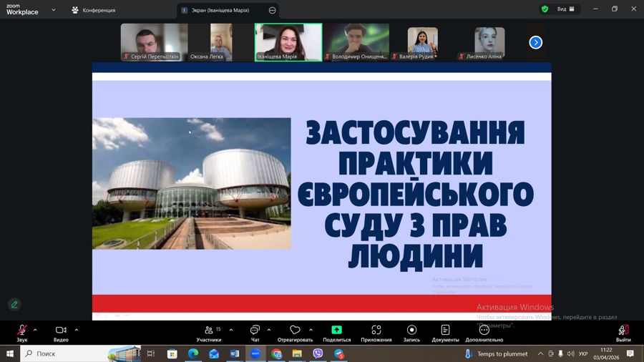Viewport: 644px width, 362px height.
Task: Expand audio options arrow next to Звук
Action: pyautogui.click(x=35, y=330)
